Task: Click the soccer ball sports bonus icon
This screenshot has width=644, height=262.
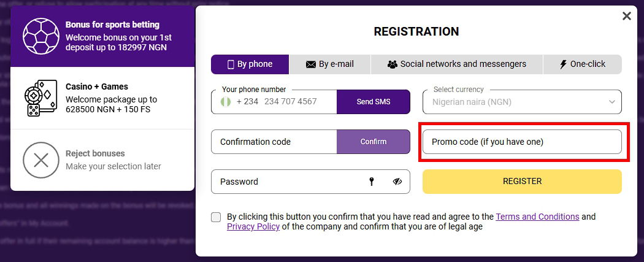Action: point(41,35)
